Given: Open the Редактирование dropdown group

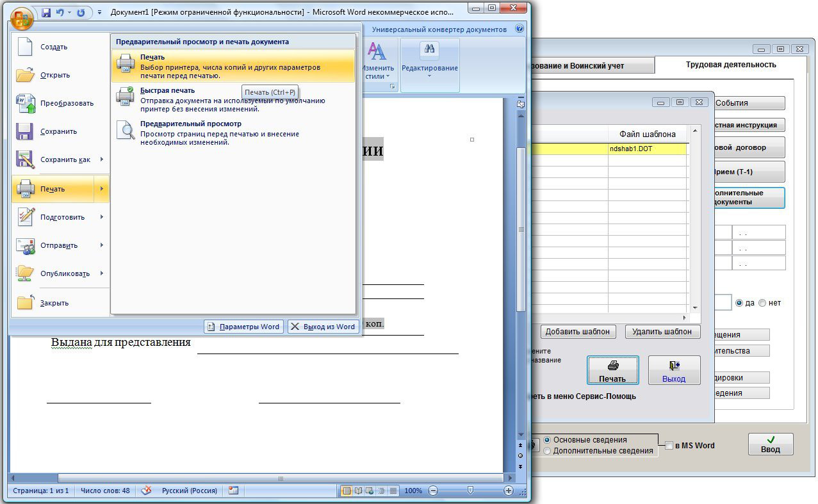Looking at the screenshot, I should 430,65.
